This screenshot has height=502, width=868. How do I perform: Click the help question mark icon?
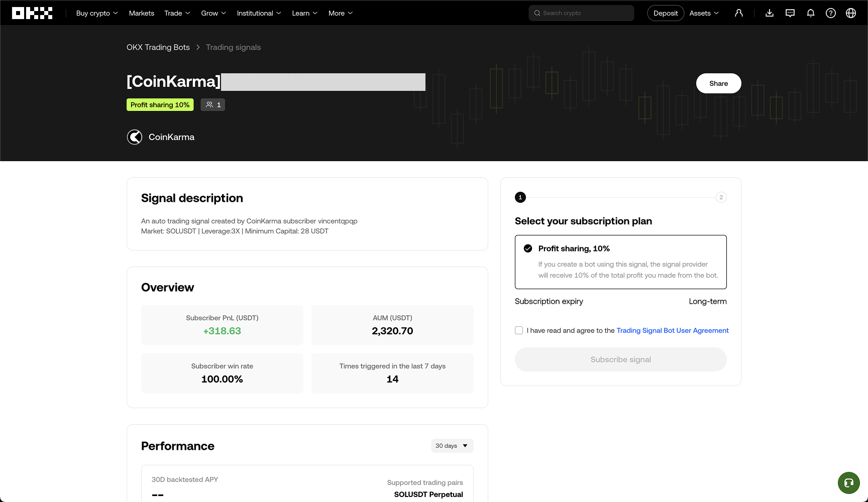tap(830, 13)
